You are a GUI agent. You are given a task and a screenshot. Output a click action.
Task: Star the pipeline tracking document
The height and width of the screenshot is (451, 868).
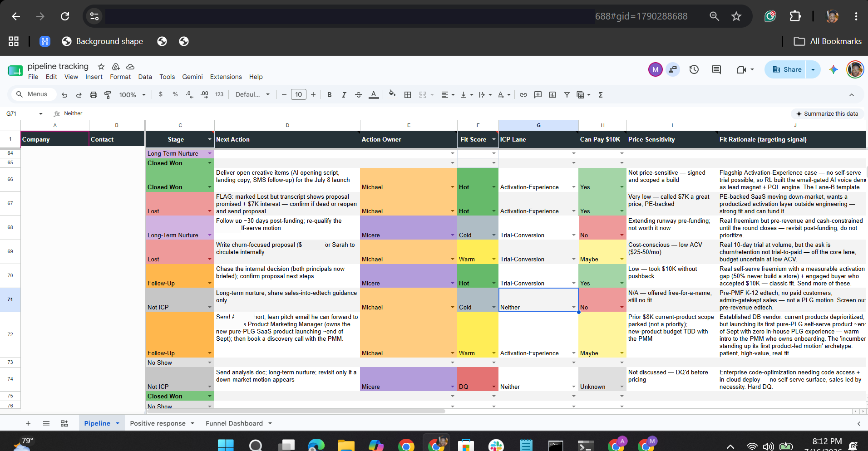(101, 67)
